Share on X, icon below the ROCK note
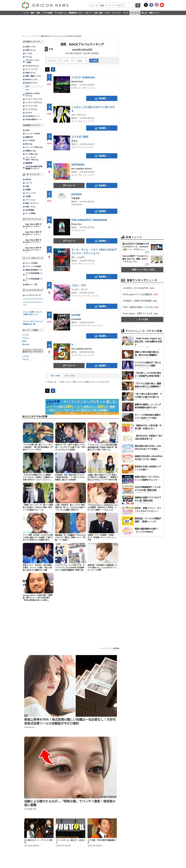 click(x=47, y=391)
